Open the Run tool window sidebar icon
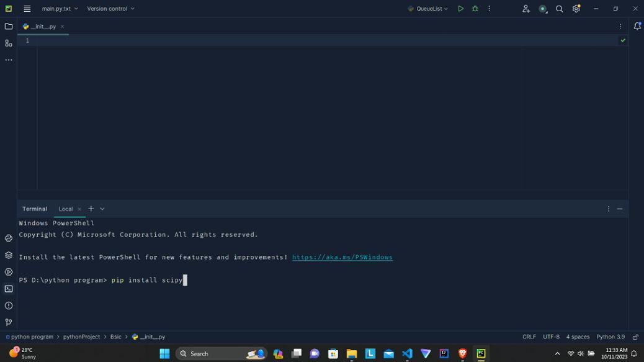The height and width of the screenshot is (362, 644). [x=8, y=271]
